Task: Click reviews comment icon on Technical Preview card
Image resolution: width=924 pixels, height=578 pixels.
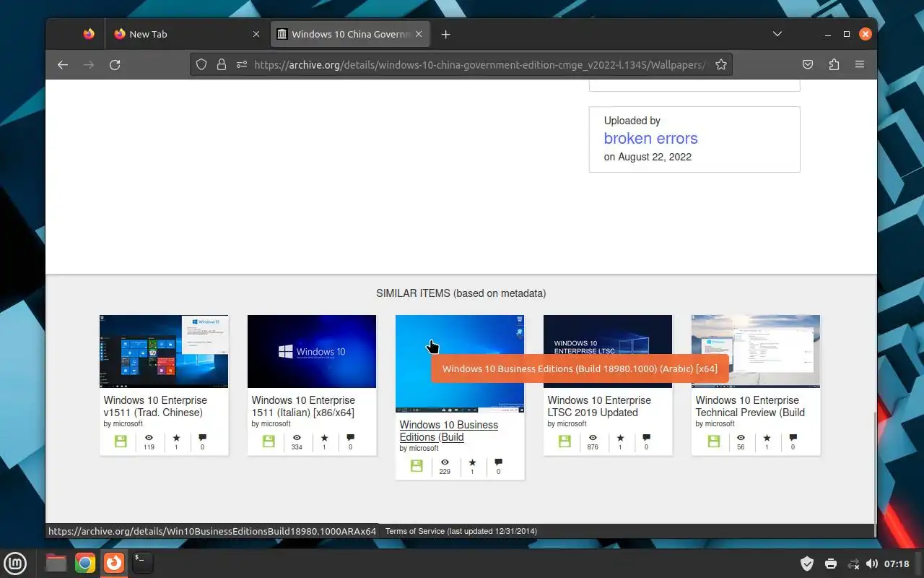Action: tap(793, 438)
